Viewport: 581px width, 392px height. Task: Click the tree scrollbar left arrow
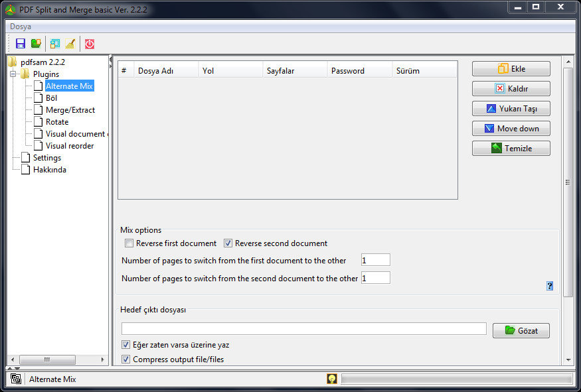(x=13, y=359)
